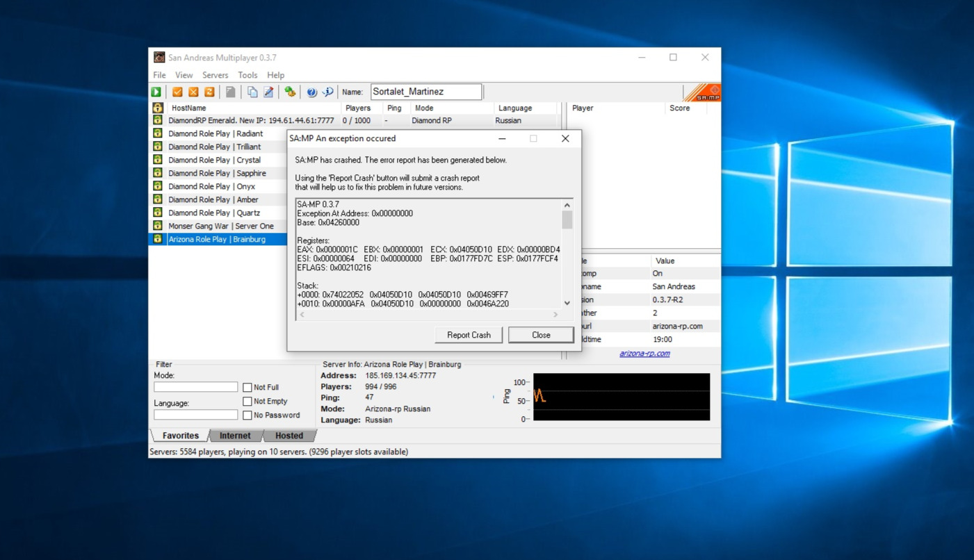
Task: Switch to the Internet tab
Action: click(x=235, y=436)
